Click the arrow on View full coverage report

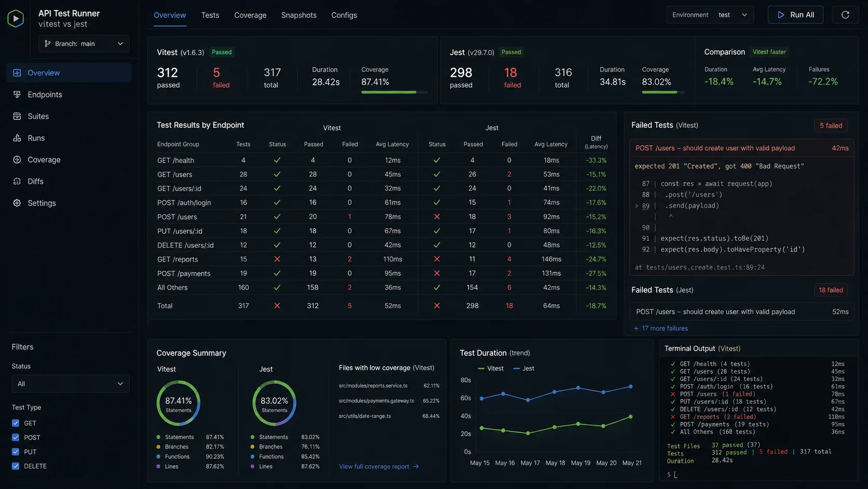[x=416, y=467]
